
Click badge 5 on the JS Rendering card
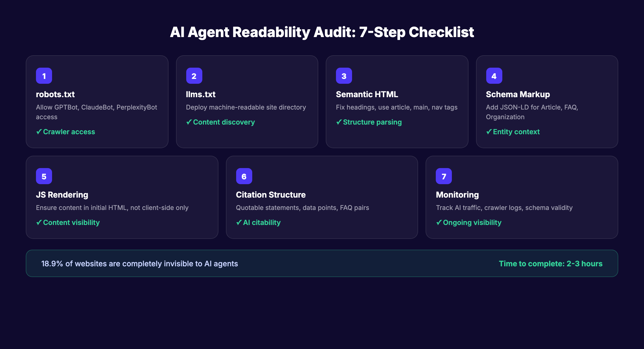44,176
